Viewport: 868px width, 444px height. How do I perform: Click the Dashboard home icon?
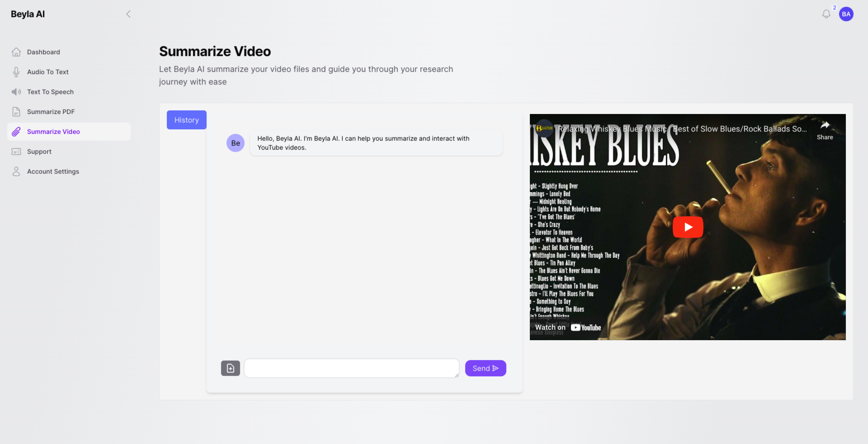[16, 52]
